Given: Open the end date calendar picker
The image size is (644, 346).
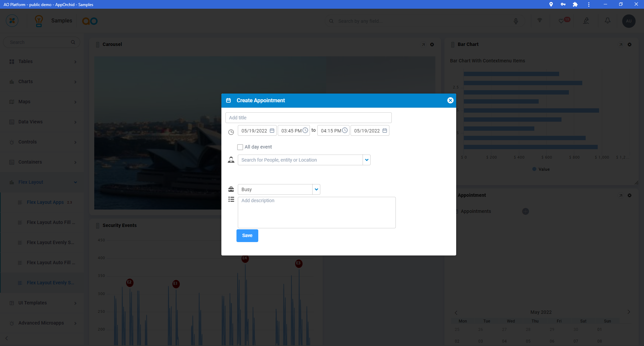Looking at the screenshot, I should (x=385, y=131).
